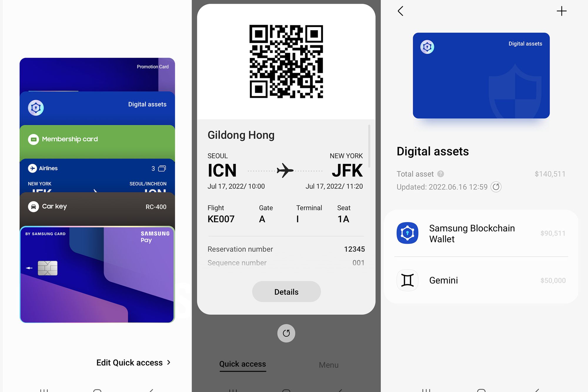Open the Gemini crypto account
Viewport: 588px width, 392px height.
(x=480, y=280)
